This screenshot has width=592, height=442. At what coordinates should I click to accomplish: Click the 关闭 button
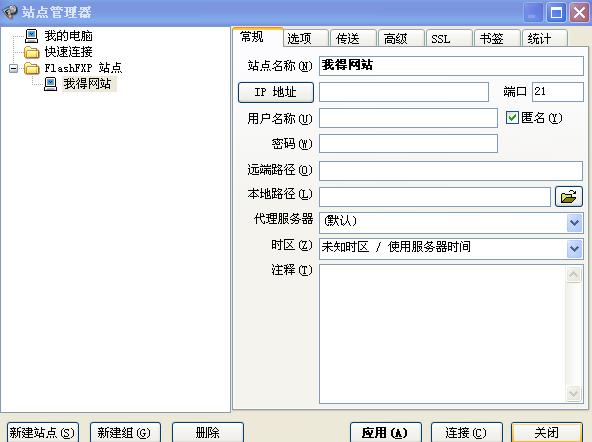point(547,432)
